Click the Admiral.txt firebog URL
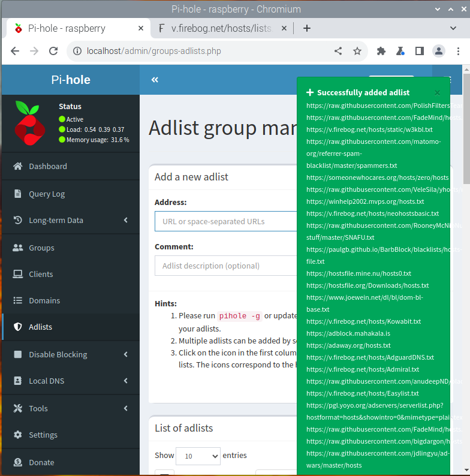The image size is (470, 476). 363,369
